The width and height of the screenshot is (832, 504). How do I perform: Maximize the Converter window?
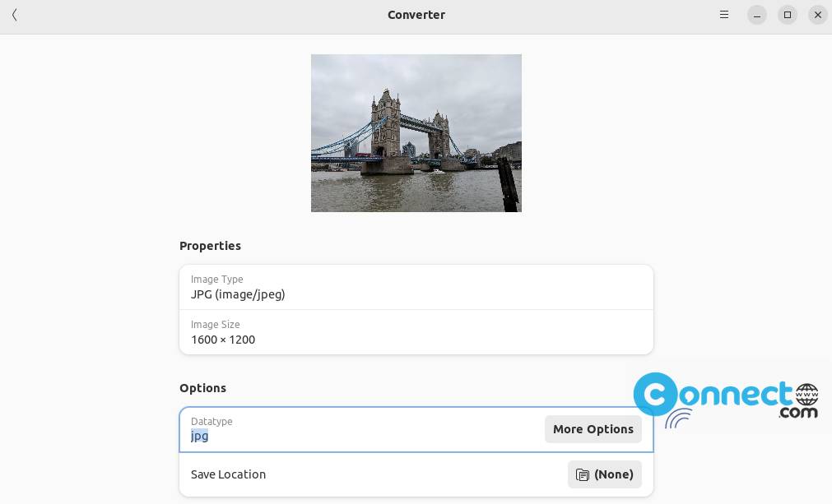788,15
